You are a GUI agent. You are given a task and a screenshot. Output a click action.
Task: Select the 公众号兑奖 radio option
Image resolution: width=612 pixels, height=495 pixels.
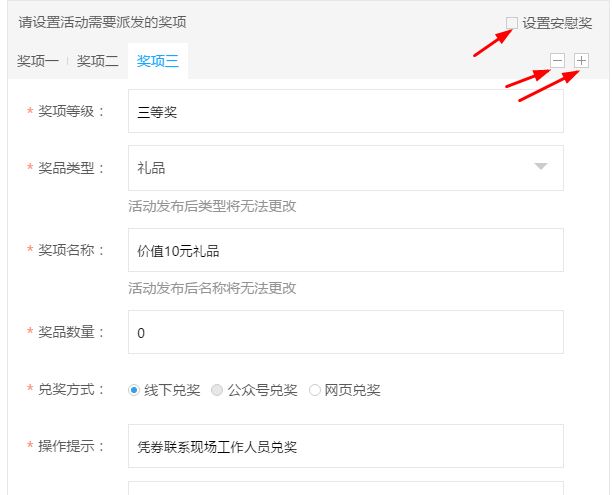(x=217, y=390)
